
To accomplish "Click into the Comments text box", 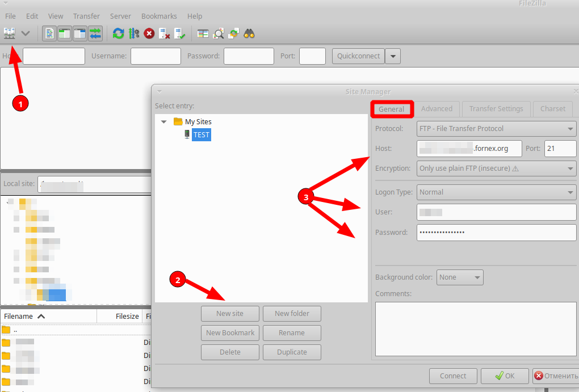I will point(476,329).
